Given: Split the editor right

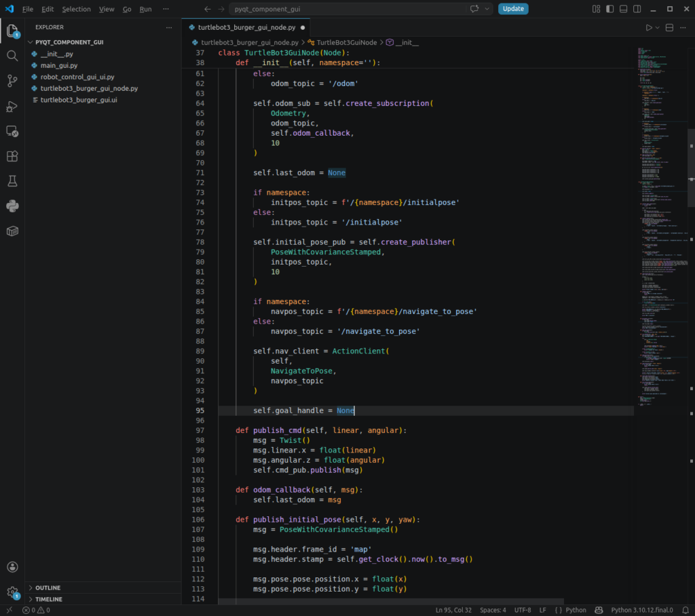Looking at the screenshot, I should (669, 28).
